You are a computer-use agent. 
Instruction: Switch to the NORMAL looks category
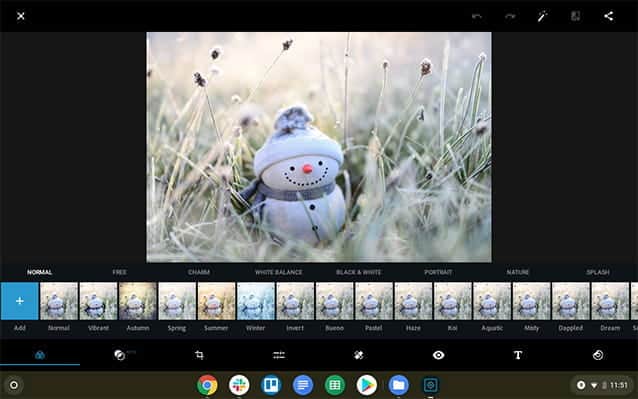pos(39,272)
